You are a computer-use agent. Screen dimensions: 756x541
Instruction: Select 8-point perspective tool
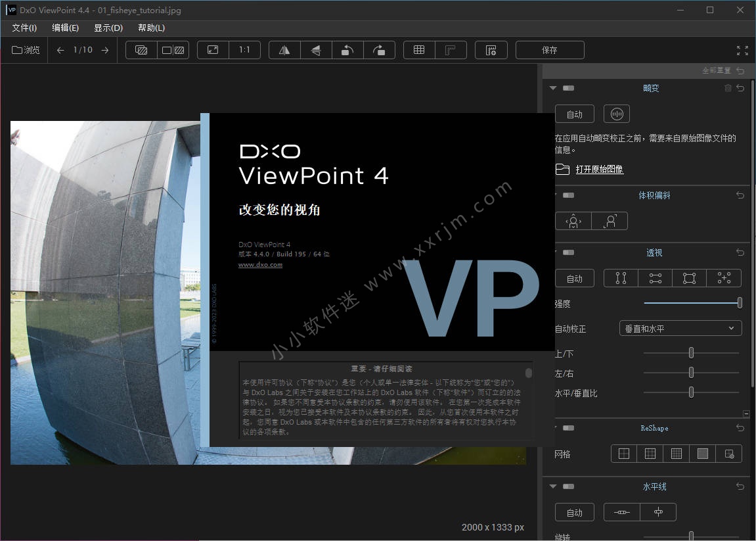[x=724, y=278]
